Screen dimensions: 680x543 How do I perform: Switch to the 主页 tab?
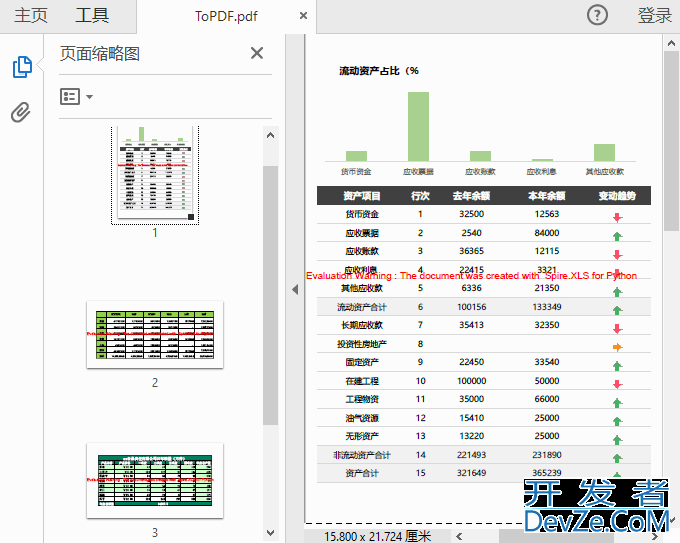(x=31, y=16)
